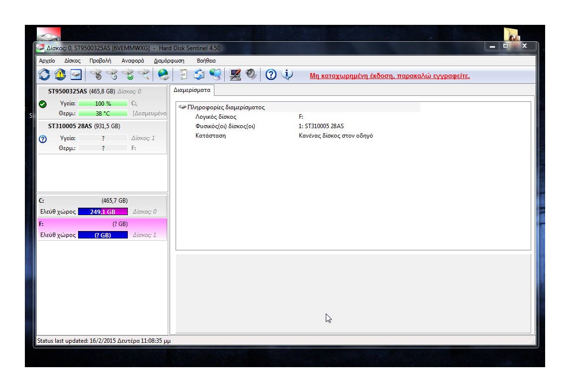This screenshot has height=392, width=570.
Task: Click the disk with green checkmark icon
Action: (128, 75)
